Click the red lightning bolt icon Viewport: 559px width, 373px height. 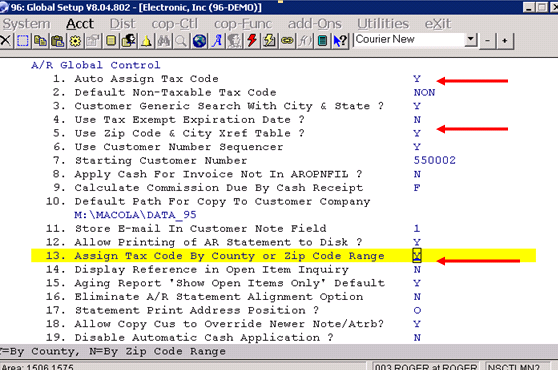[252, 41]
